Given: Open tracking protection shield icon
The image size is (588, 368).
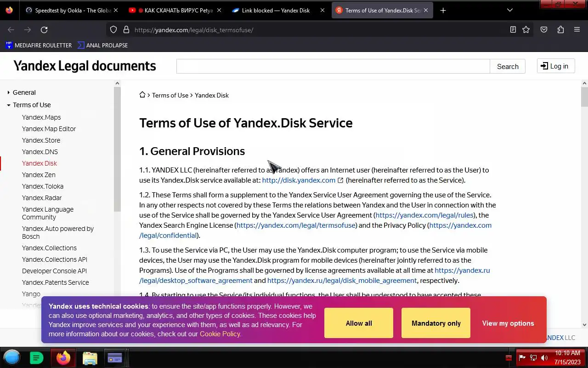Looking at the screenshot, I should click(x=113, y=30).
